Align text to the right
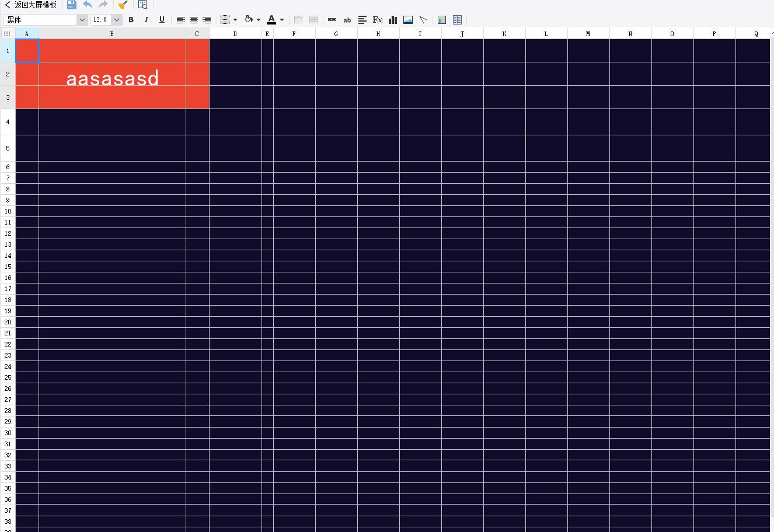 pyautogui.click(x=207, y=20)
